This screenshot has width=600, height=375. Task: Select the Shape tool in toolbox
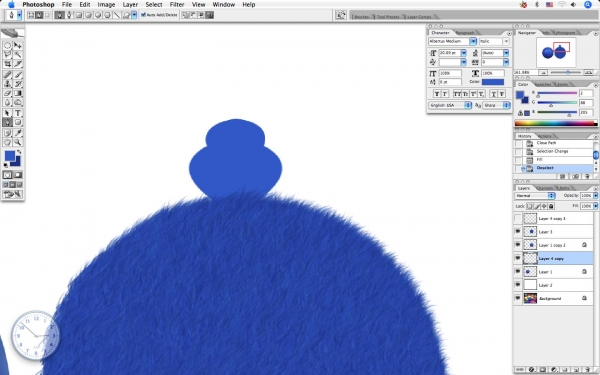[x=18, y=122]
